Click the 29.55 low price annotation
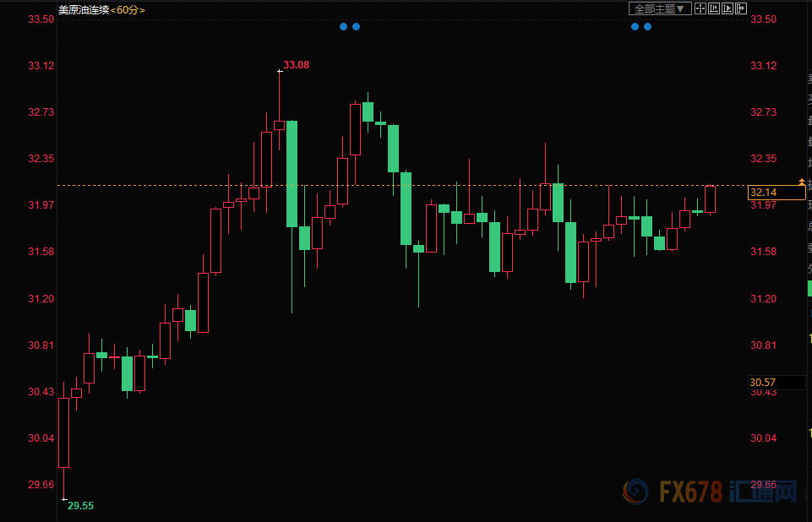This screenshot has height=522, width=812. point(80,505)
